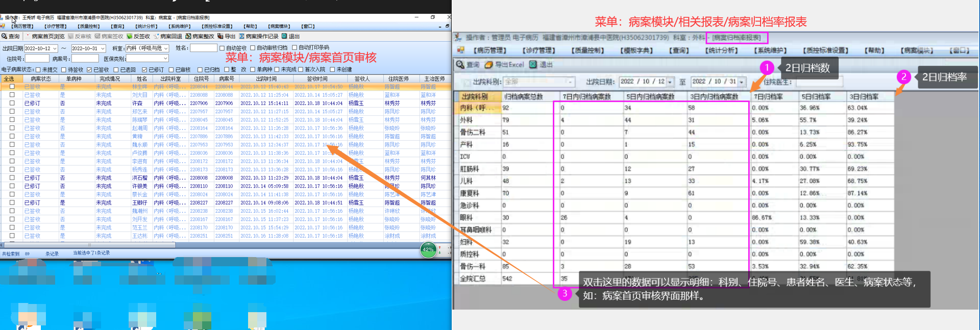The height and width of the screenshot is (330, 980).
Task: Toggle the 首次入院 checkbox
Action: (x=301, y=69)
